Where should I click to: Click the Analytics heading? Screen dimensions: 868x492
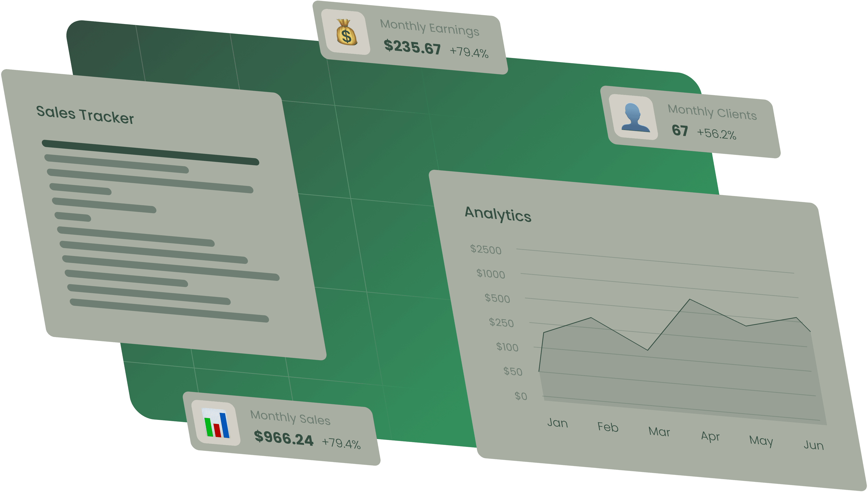(498, 214)
